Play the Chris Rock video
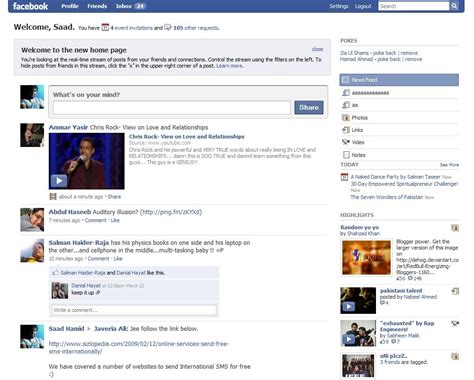 point(59,181)
